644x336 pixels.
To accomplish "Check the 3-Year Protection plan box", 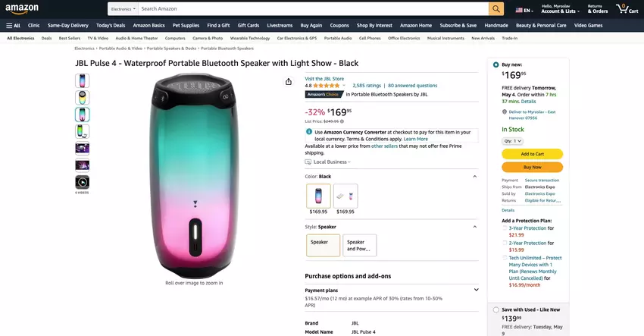I will 505,228.
